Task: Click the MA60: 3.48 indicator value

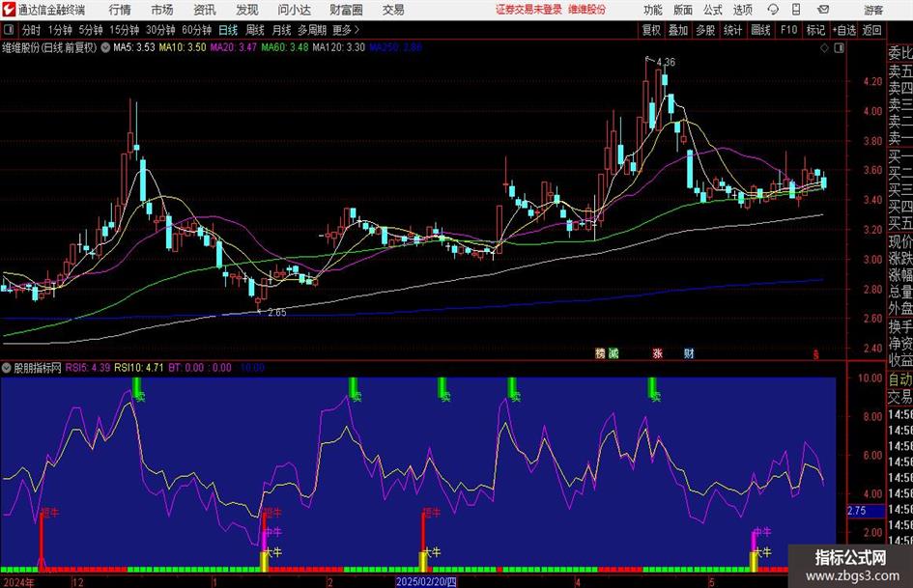Action: coord(284,47)
